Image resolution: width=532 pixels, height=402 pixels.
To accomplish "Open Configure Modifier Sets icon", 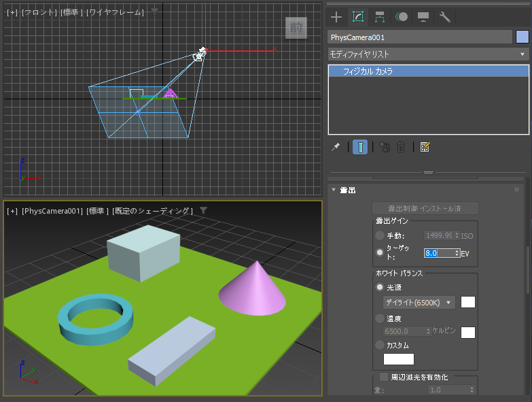I will (425, 147).
